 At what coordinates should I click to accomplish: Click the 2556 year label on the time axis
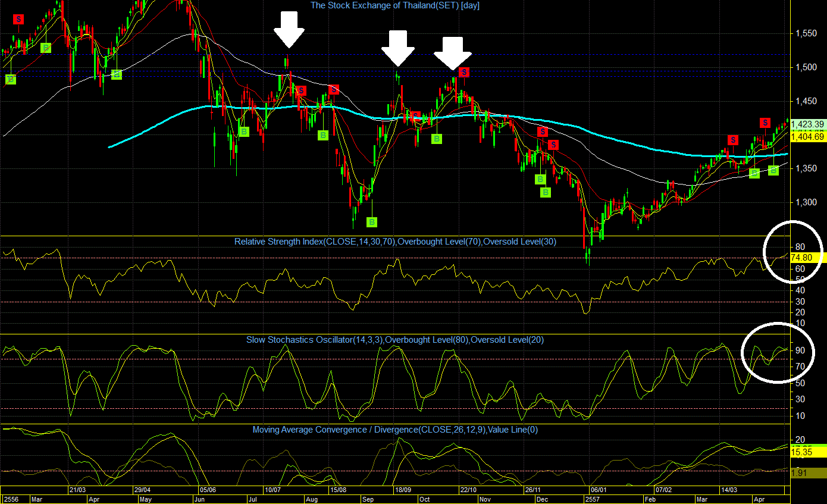pos(10,499)
